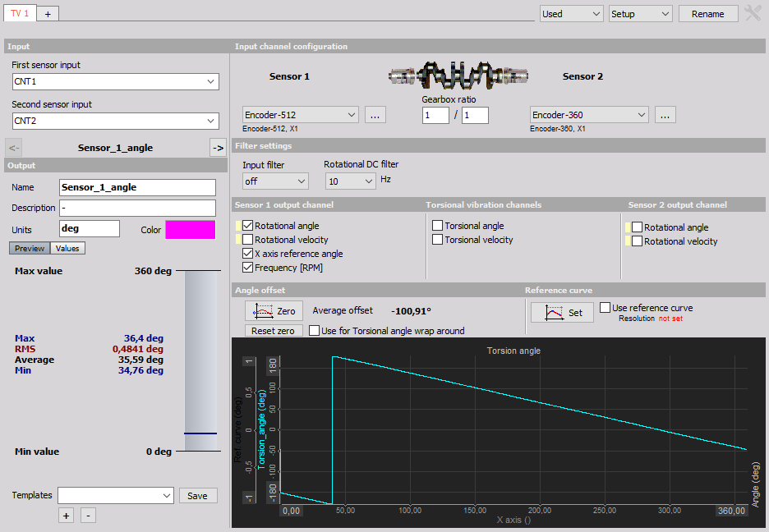
Task: Open First sensor input CNT1 dropdown
Action: (116, 82)
